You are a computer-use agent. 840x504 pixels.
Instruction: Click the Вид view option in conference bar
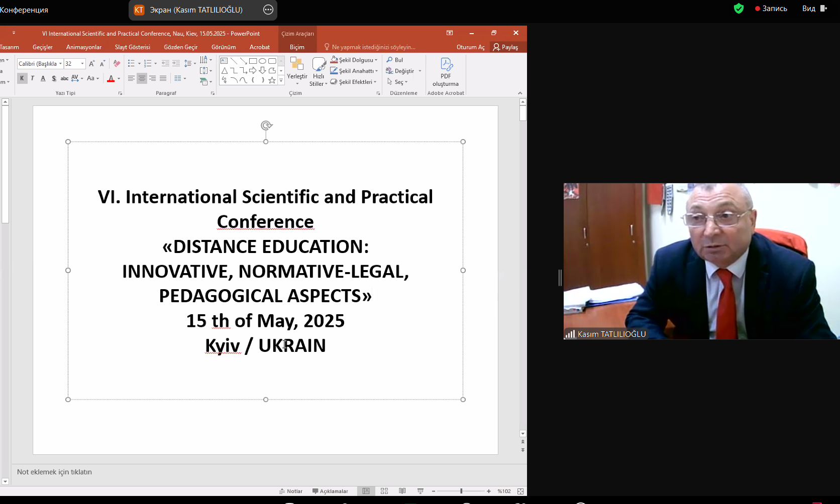pyautogui.click(x=808, y=9)
